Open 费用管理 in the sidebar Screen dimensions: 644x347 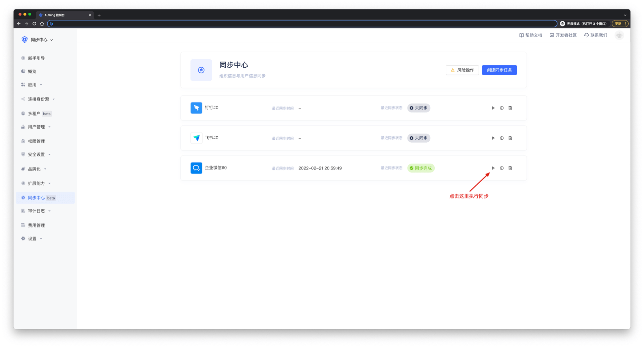tap(36, 225)
